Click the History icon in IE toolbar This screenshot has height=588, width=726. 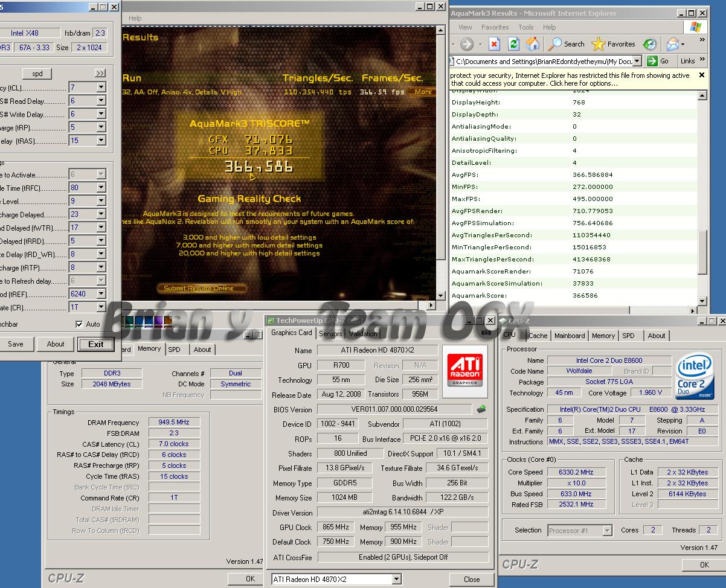tap(650, 44)
